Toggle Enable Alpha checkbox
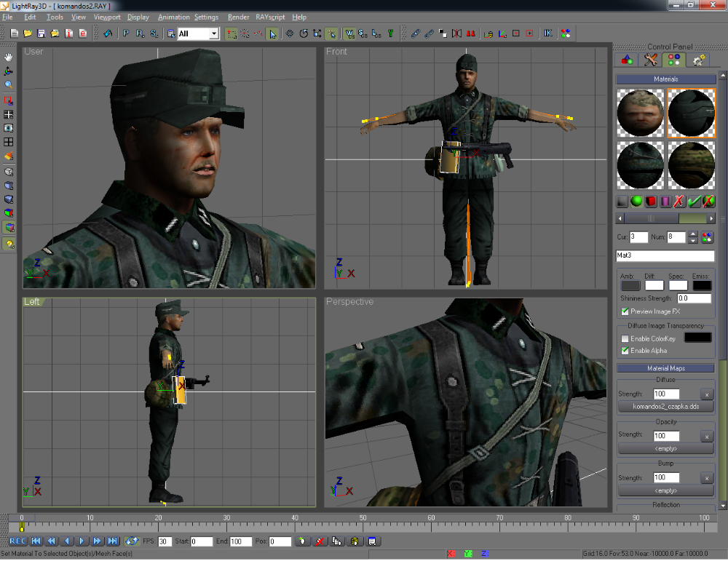 pos(625,351)
